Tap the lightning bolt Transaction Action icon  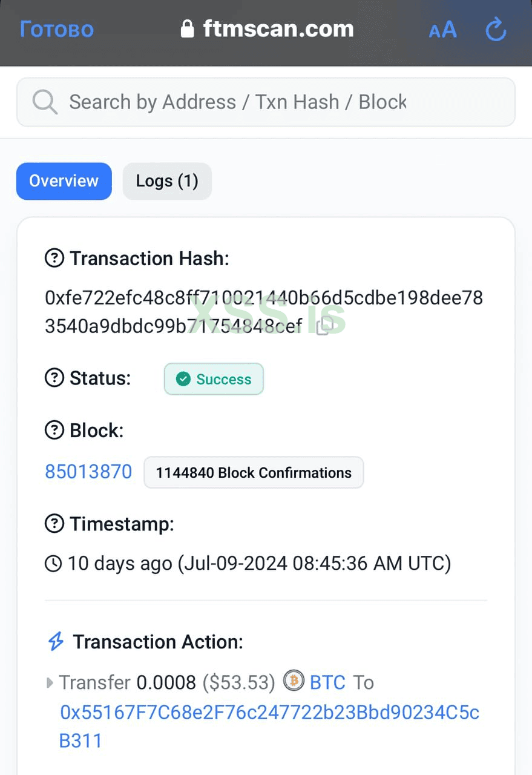pos(56,642)
